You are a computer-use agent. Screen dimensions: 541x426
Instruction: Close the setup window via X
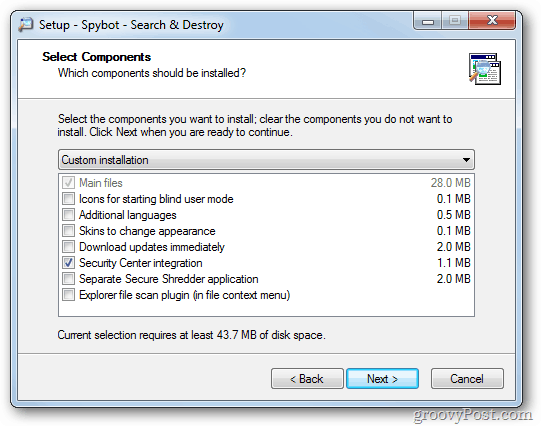tap(492, 21)
